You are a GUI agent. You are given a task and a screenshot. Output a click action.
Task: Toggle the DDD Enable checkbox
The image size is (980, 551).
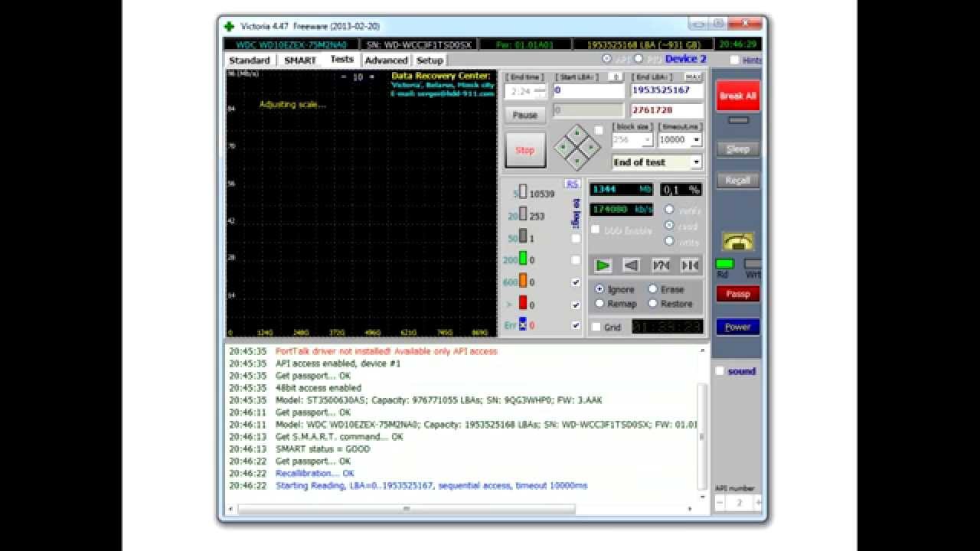[596, 230]
